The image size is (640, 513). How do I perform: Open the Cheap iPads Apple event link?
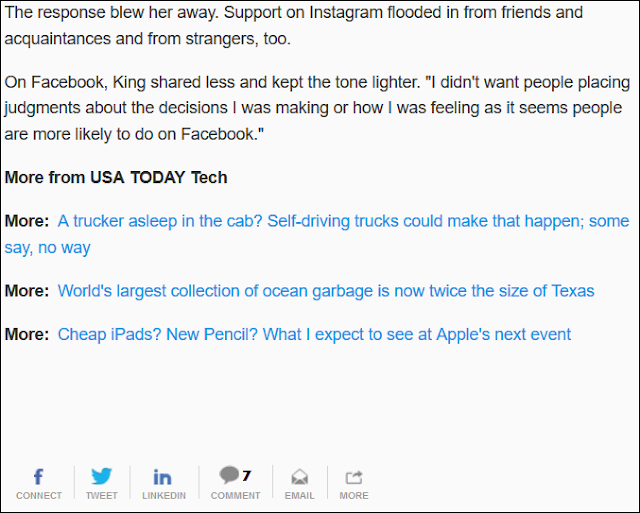click(x=314, y=334)
